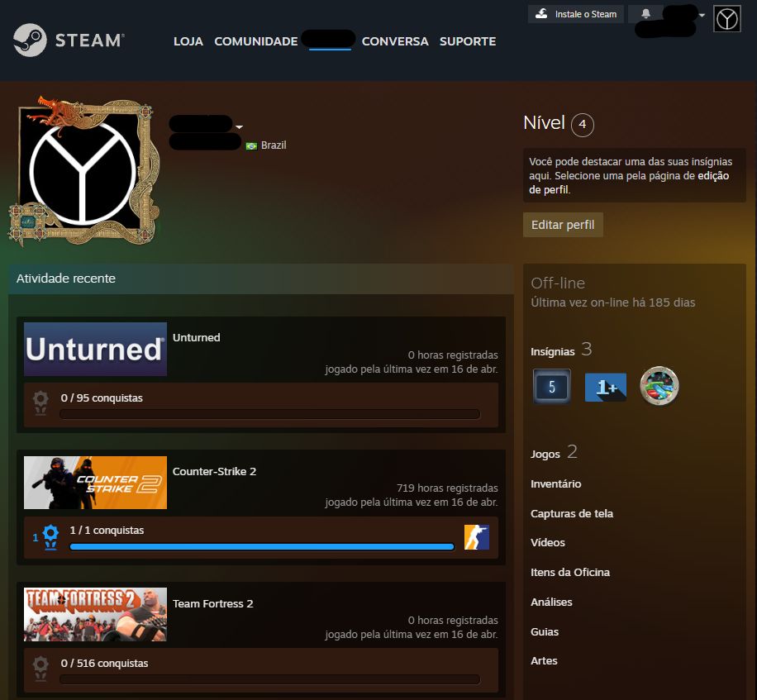This screenshot has height=700, width=757.
Task: Open the COMUNIDADE menu
Action: tap(256, 41)
